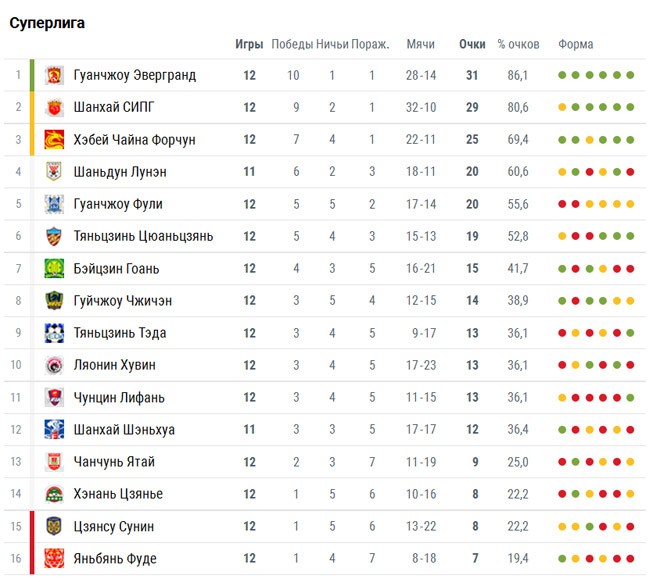Open the Тяньцзинь Цюаньцзянь team link
Image resolution: width=660 pixels, height=586 pixels.
pyautogui.click(x=143, y=236)
